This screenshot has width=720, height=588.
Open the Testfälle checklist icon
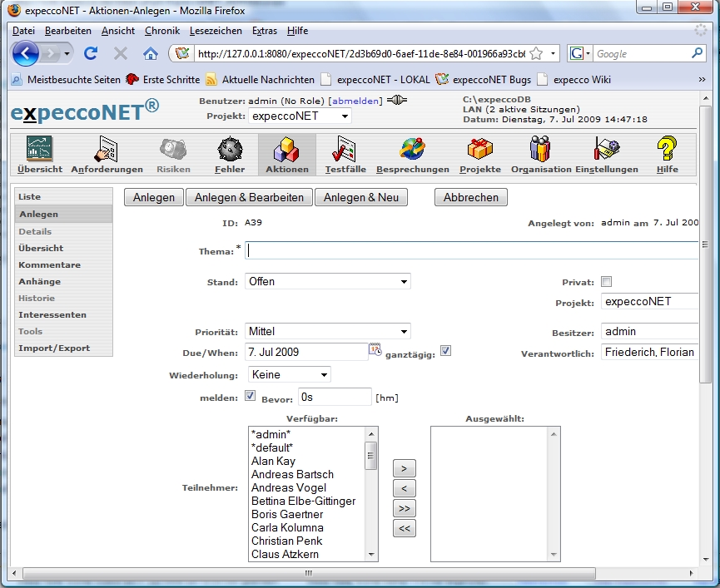(341, 150)
